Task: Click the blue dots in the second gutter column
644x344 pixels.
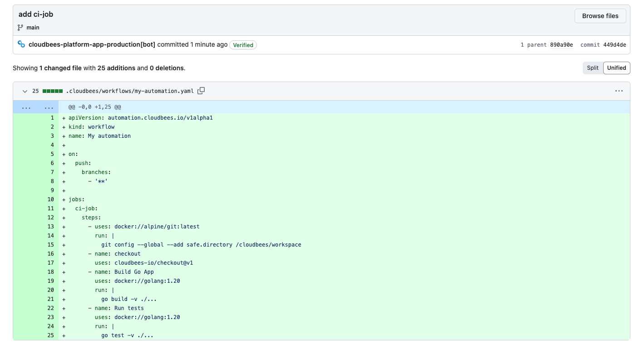Action: pos(49,107)
